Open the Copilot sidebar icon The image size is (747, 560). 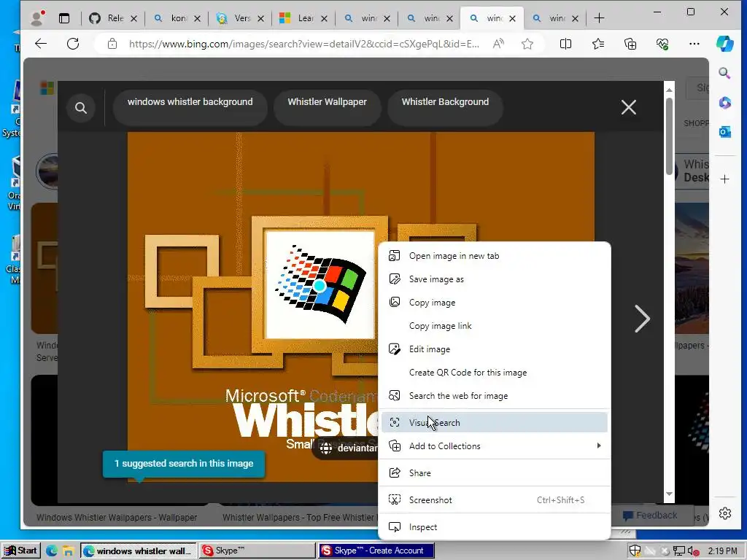coord(724,44)
